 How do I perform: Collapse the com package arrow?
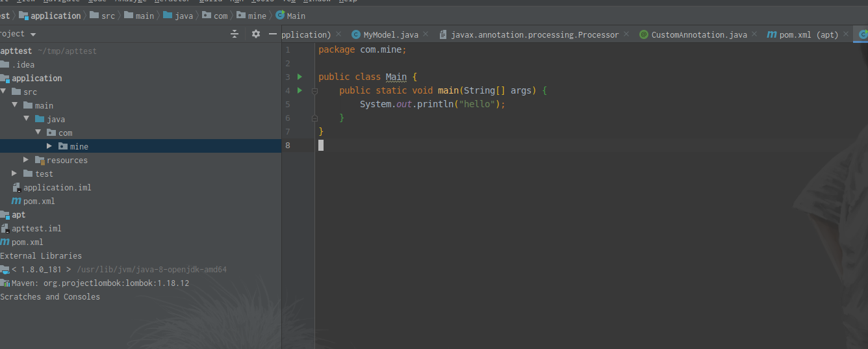[x=38, y=133]
